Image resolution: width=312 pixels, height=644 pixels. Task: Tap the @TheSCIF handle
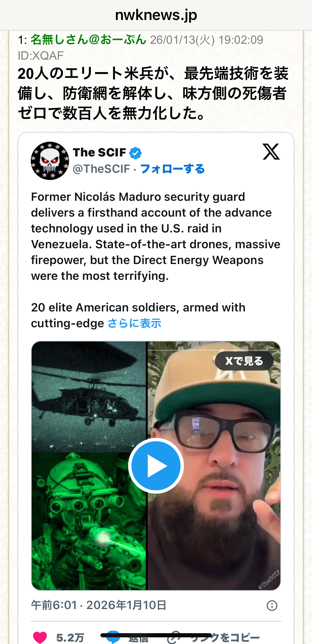coord(101,169)
